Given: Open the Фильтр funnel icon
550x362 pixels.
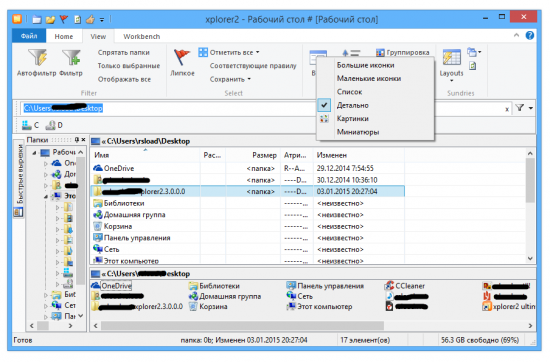Looking at the screenshot, I should [71, 58].
